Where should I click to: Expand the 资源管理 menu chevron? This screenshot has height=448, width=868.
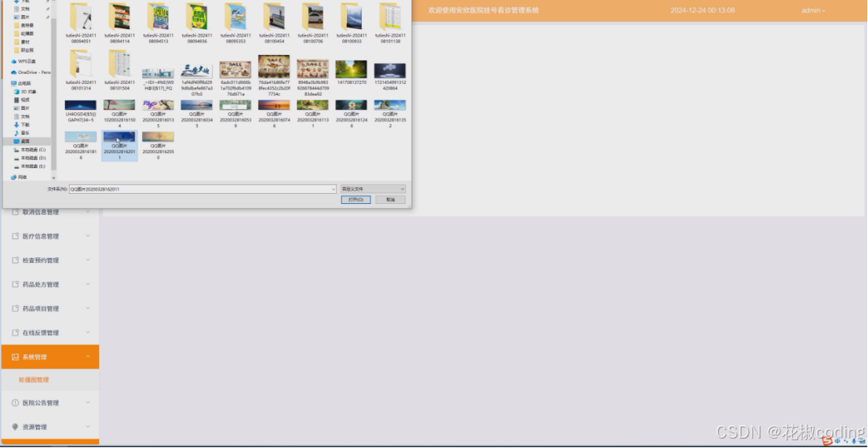[x=88, y=427]
